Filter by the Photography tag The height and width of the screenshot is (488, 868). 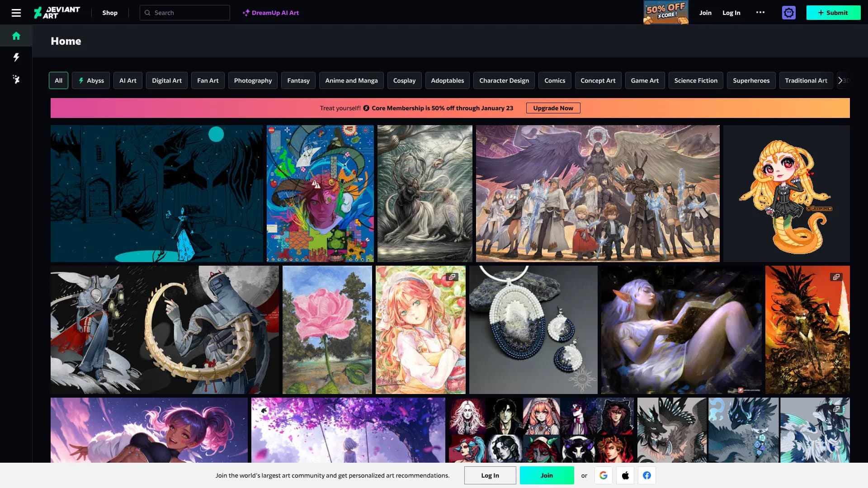coord(253,80)
